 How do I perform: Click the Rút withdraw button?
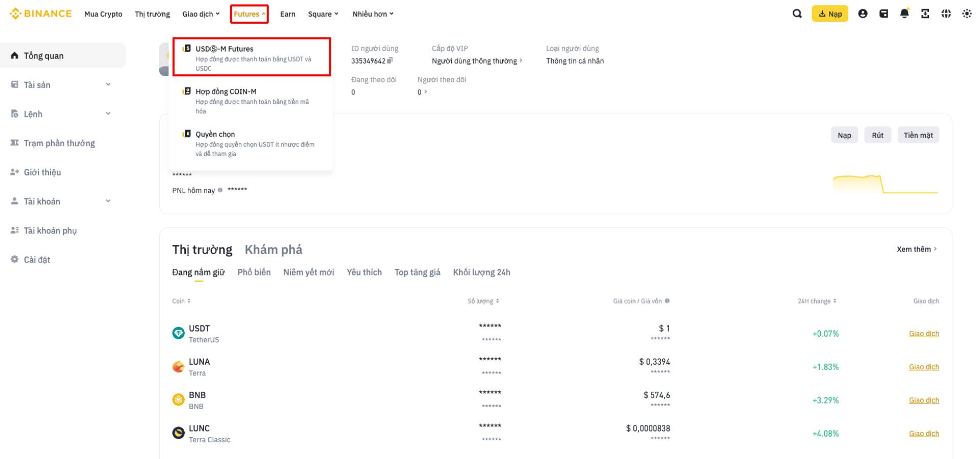click(x=878, y=135)
